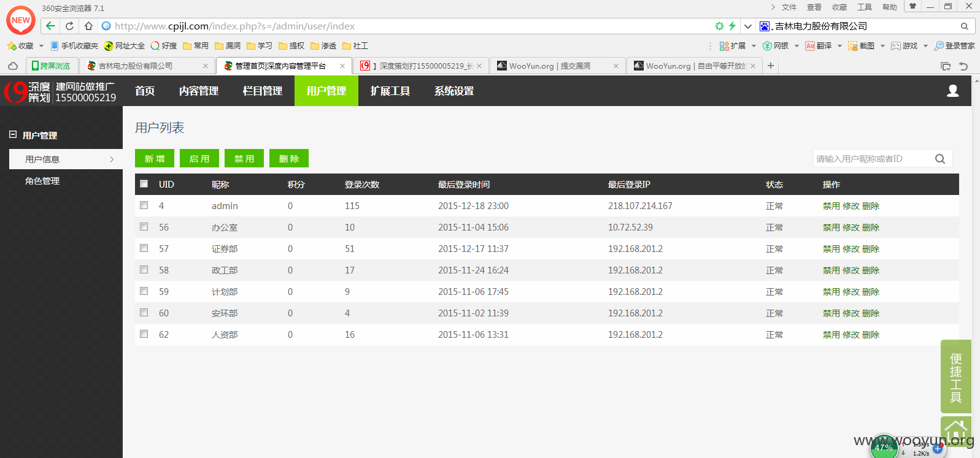
Task: Switch to 吉林电力股份有限公司 browser tab
Action: point(147,66)
